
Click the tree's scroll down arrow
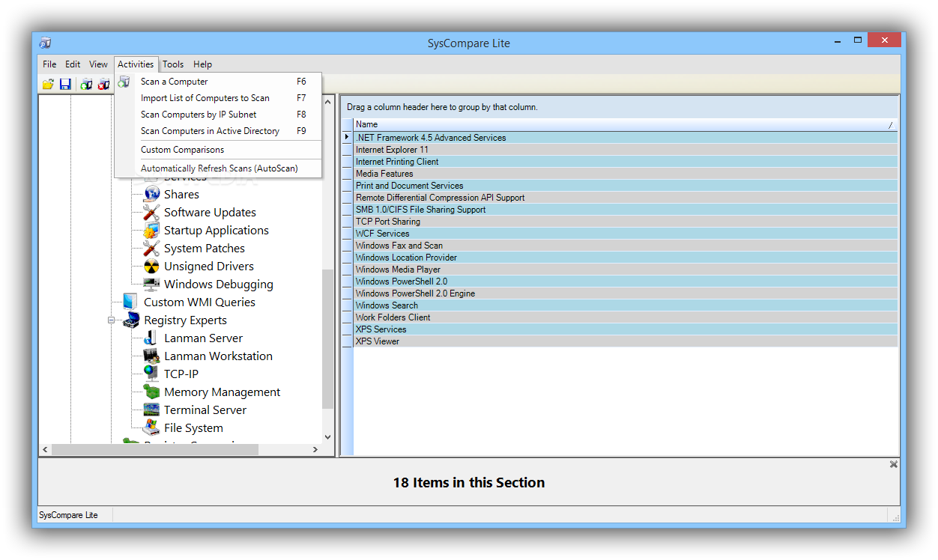pyautogui.click(x=327, y=437)
